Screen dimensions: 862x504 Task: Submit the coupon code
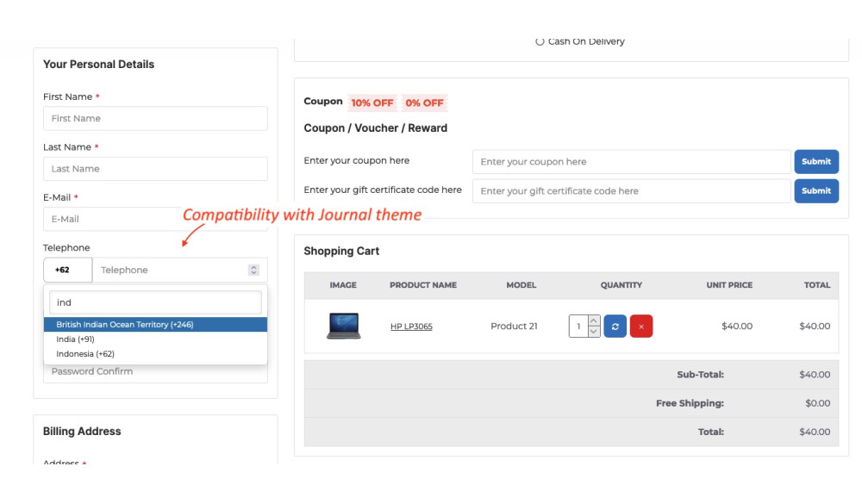point(815,162)
